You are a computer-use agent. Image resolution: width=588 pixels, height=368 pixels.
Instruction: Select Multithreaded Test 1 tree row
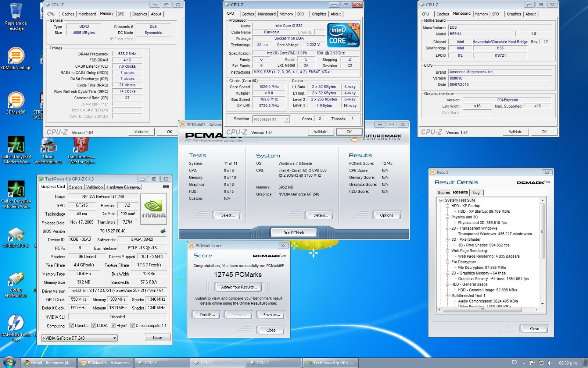tap(468, 296)
